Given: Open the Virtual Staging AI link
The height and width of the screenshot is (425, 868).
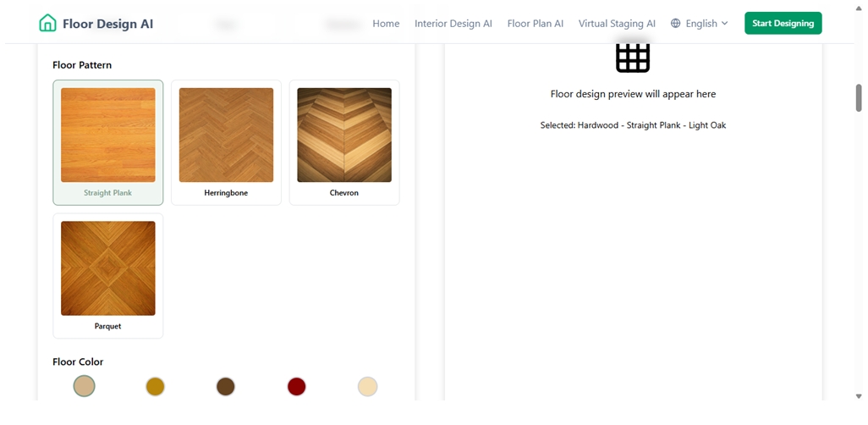Looking at the screenshot, I should [617, 24].
